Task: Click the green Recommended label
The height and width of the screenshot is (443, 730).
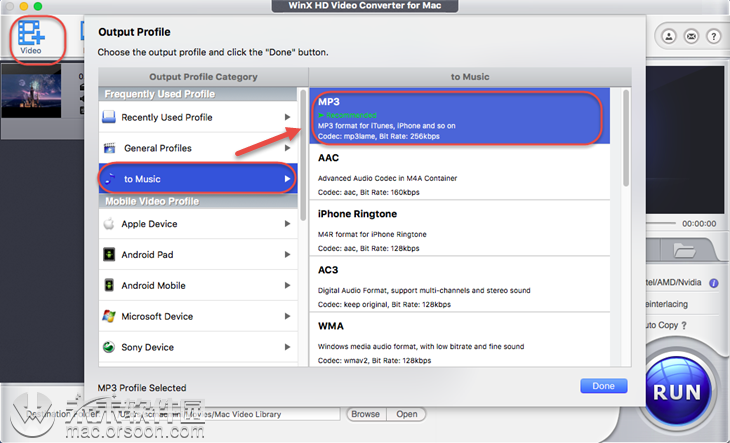Action: coord(347,115)
